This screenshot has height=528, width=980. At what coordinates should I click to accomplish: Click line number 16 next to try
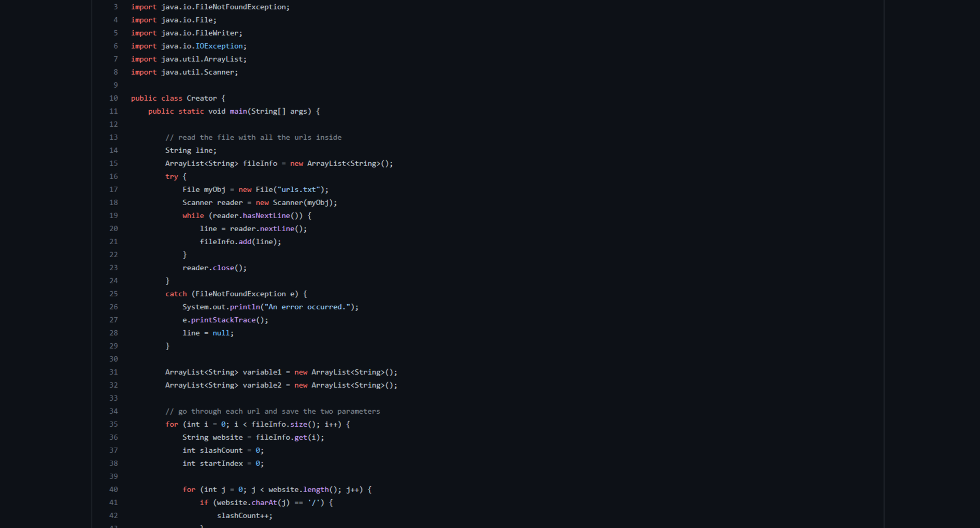[114, 176]
